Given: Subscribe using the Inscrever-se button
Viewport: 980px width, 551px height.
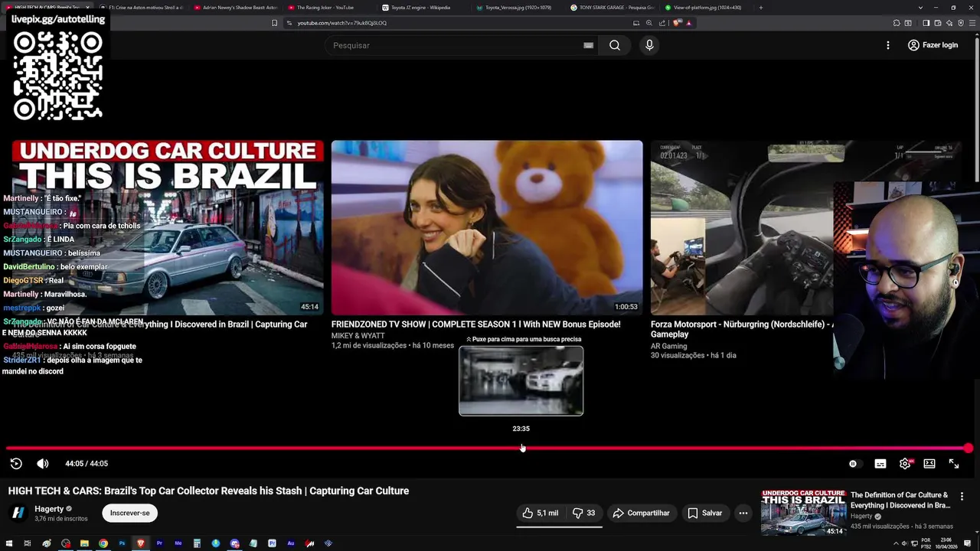Looking at the screenshot, I should [x=129, y=513].
